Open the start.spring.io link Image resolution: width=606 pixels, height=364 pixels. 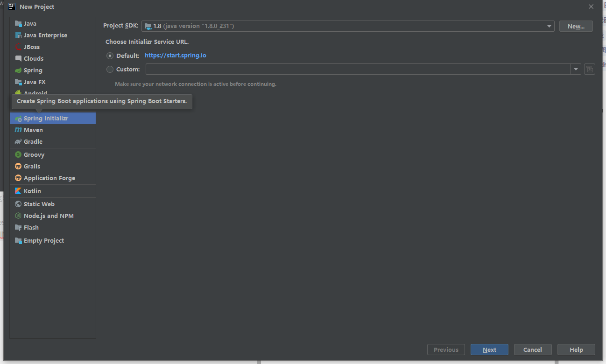pos(176,55)
